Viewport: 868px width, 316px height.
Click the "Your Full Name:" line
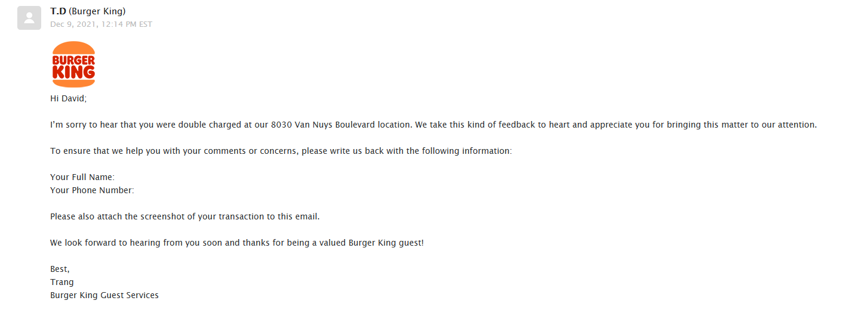82,177
